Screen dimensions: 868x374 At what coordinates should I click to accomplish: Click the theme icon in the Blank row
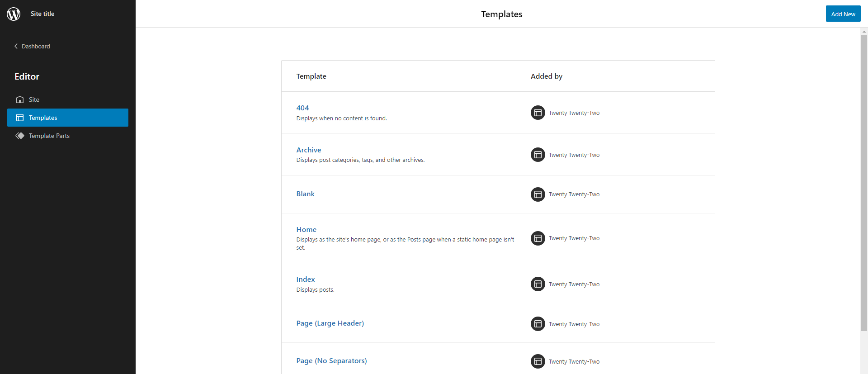pyautogui.click(x=538, y=194)
